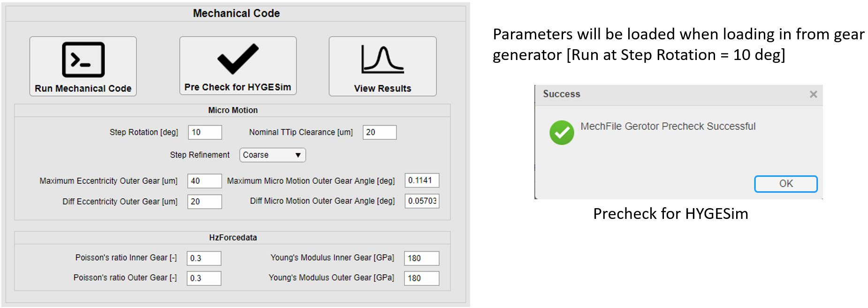
Task: Click Maximum Eccentricity Outer Gear field
Action: click(205, 181)
